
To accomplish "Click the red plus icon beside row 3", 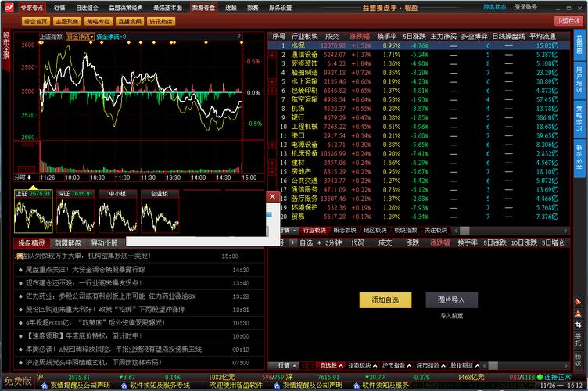I will pos(272,65).
